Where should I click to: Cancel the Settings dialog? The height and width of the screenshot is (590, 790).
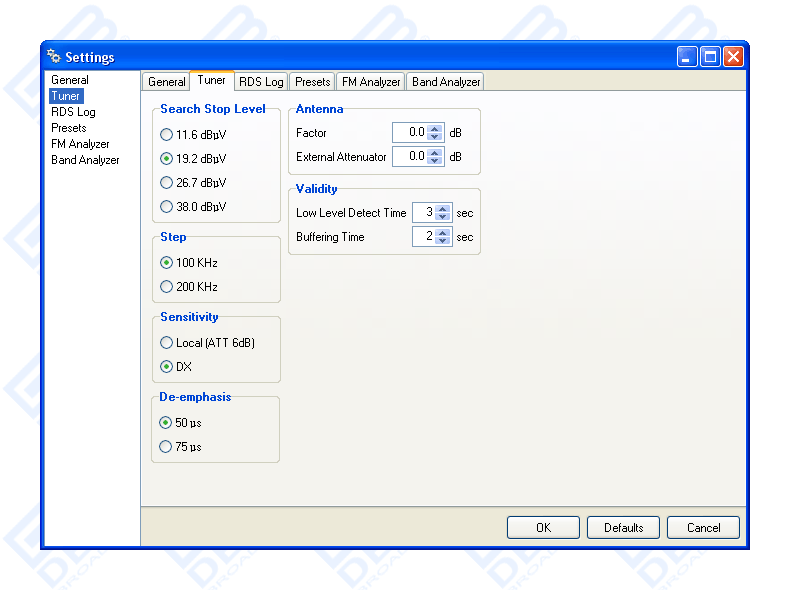[x=703, y=527]
